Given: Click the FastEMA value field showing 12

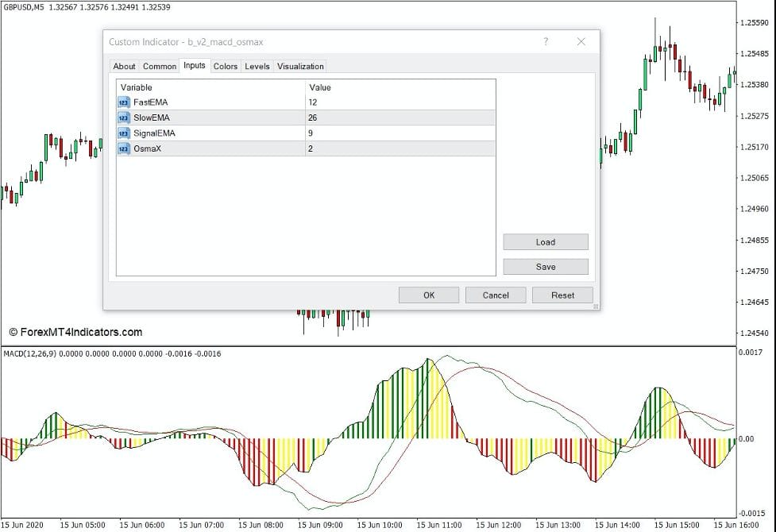Looking at the screenshot, I should click(x=357, y=102).
